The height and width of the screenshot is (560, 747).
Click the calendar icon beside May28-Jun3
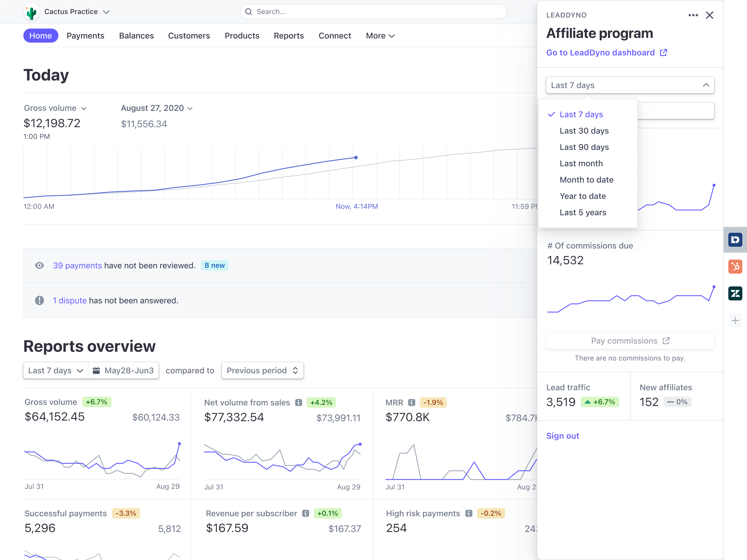coord(97,370)
